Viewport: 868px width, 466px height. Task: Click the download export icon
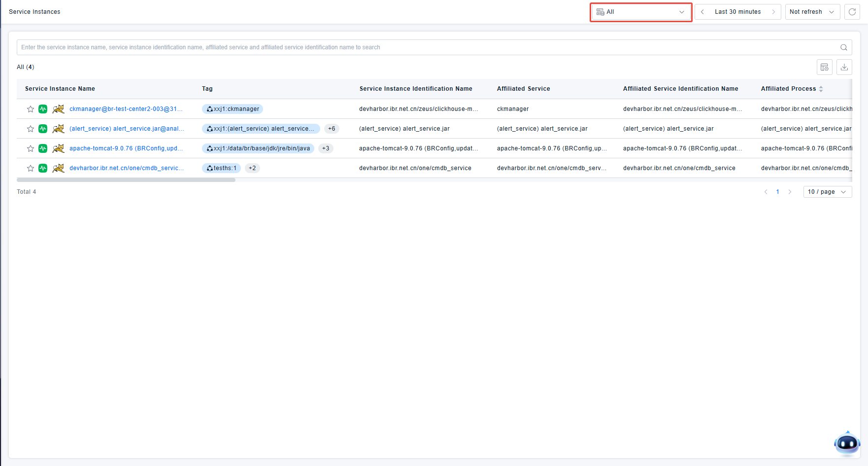[844, 67]
